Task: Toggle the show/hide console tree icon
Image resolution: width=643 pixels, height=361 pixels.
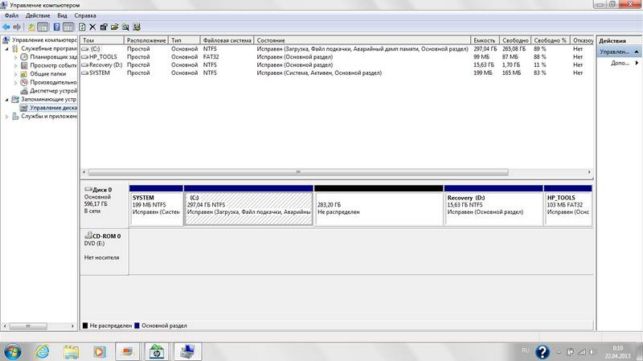Action: point(43,27)
